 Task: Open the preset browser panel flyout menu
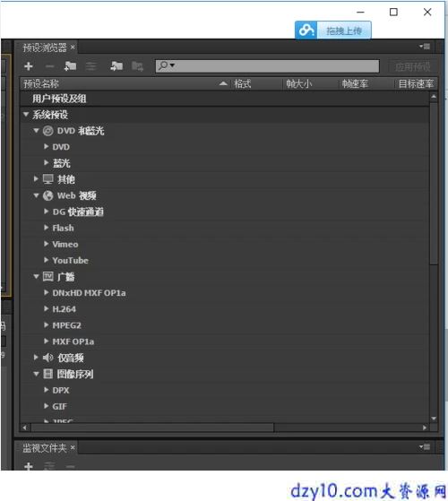(x=425, y=47)
